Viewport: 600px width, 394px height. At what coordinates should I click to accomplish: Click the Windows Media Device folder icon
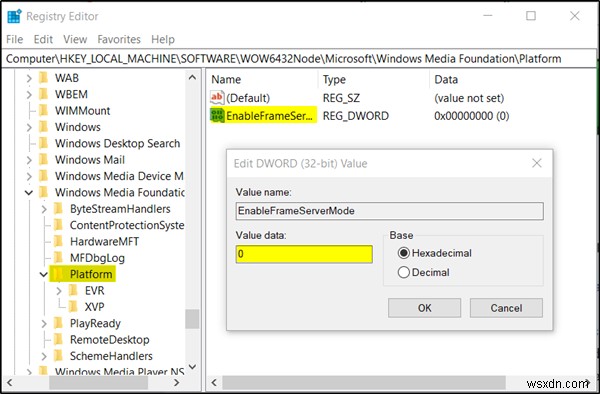pyautogui.click(x=44, y=176)
